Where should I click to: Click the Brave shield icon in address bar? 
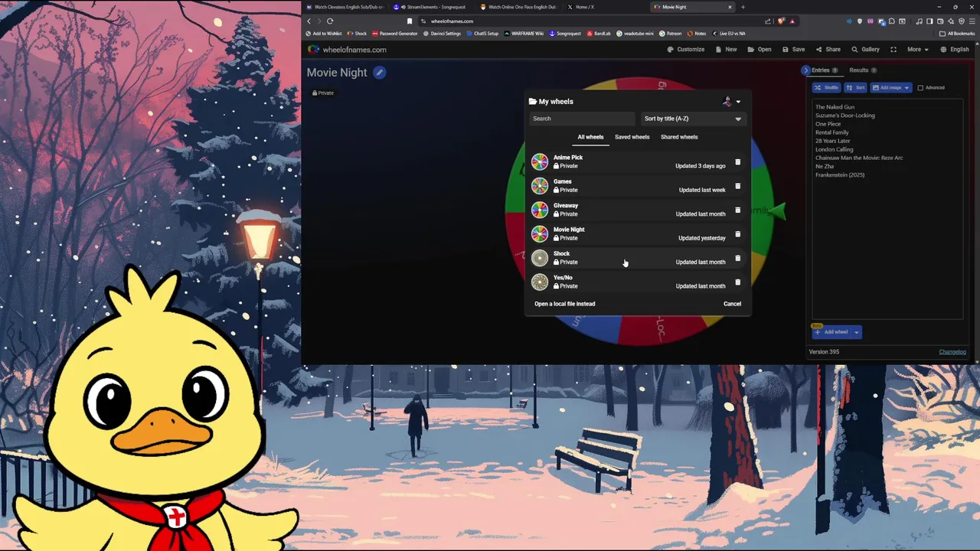click(x=782, y=21)
